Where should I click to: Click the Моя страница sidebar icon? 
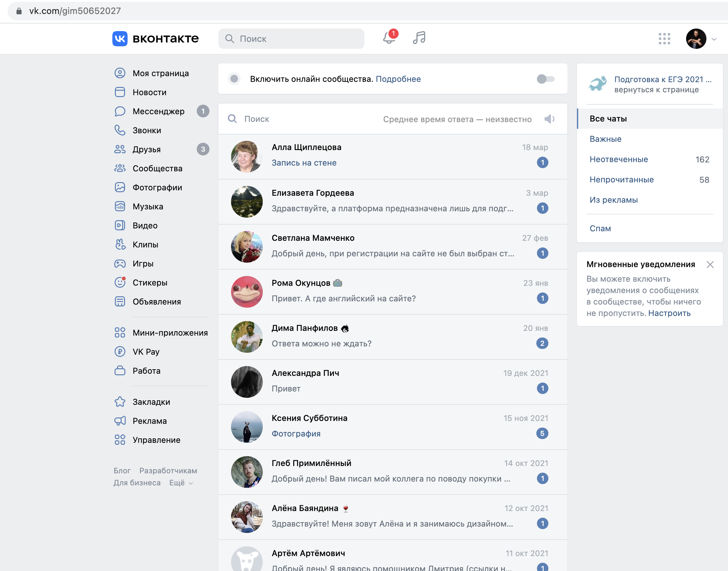tap(120, 73)
